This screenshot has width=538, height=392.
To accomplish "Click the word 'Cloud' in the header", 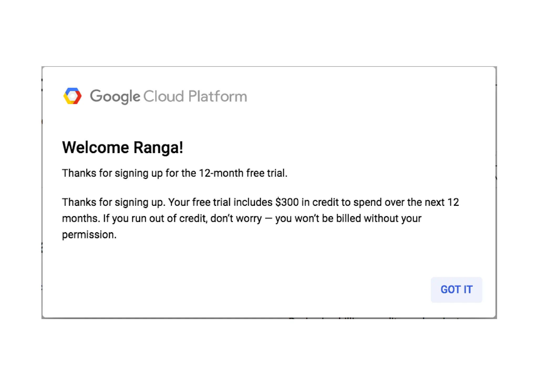I will [x=163, y=96].
